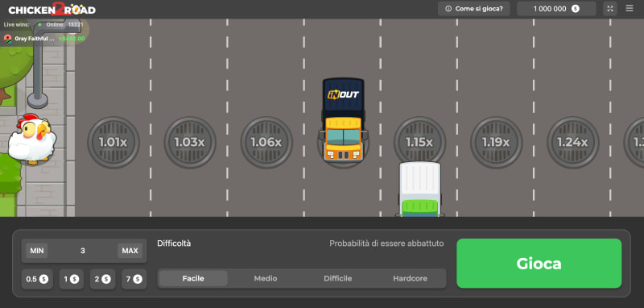The image size is (644, 308).
Task: Select the 1.24x manhole
Action: [x=572, y=142]
